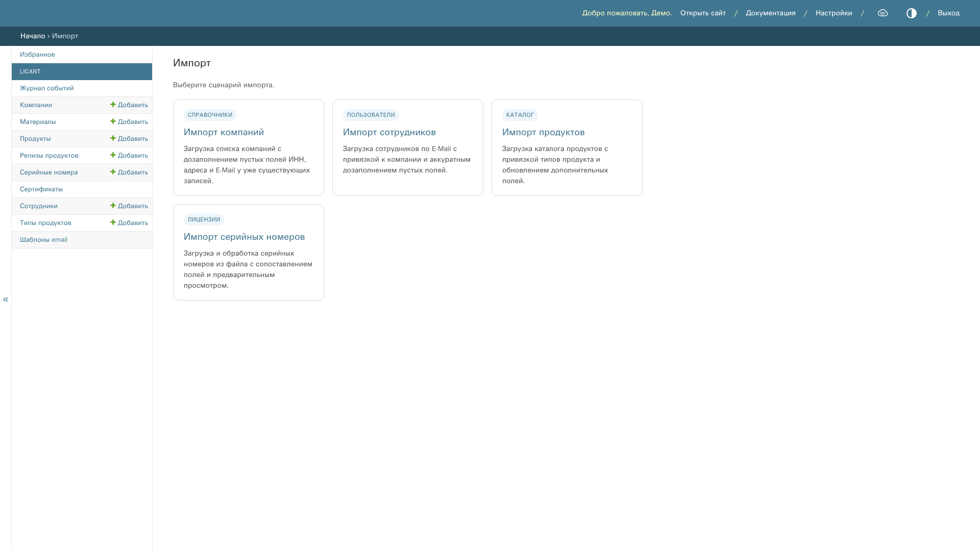This screenshot has width=980, height=551.
Task: Click the plus icon next to Типы продуктов
Action: (x=113, y=222)
